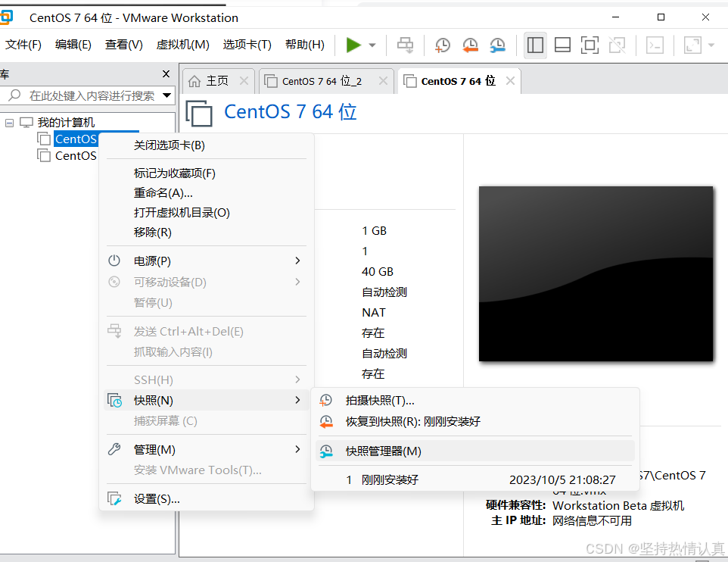This screenshot has width=728, height=562.
Task: Click the clock icon beside 拍摄快照(T)
Action: coord(326,400)
